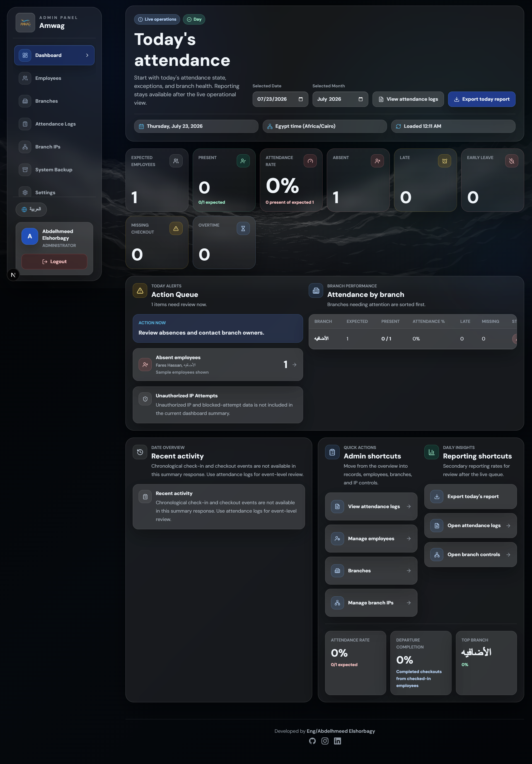Open the Selected Date calendar picker icon
This screenshot has width=532, height=764.
click(301, 99)
